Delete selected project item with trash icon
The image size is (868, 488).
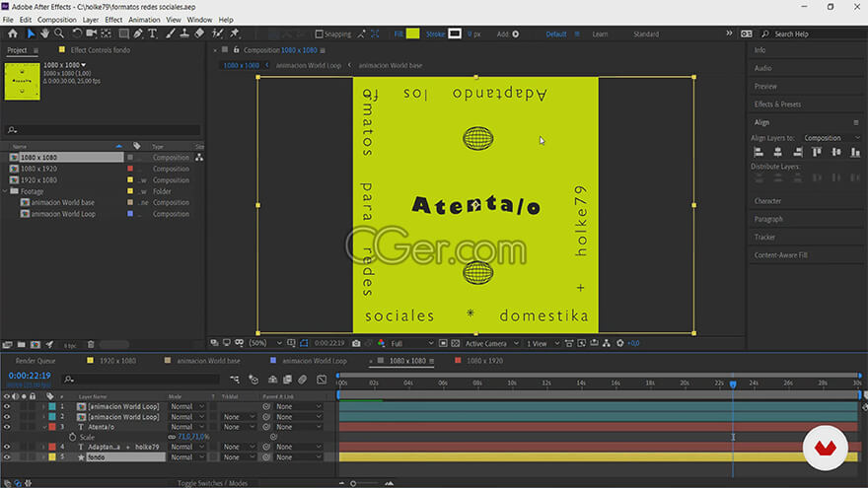pos(91,345)
